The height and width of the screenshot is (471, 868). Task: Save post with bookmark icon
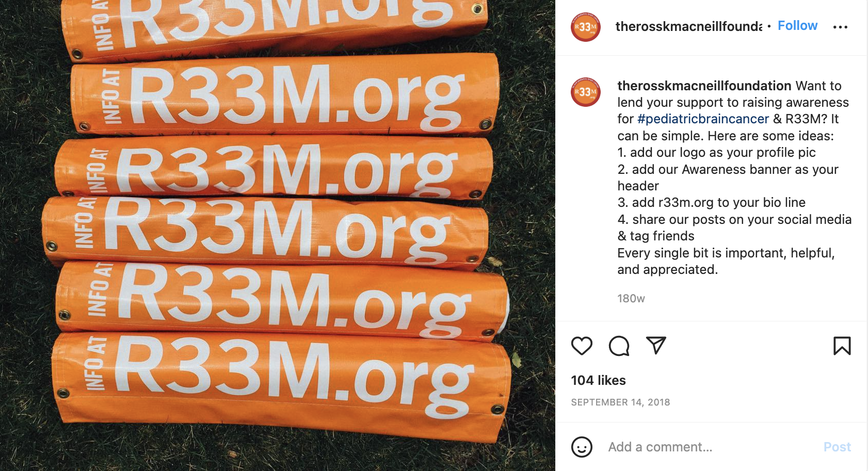coord(842,346)
